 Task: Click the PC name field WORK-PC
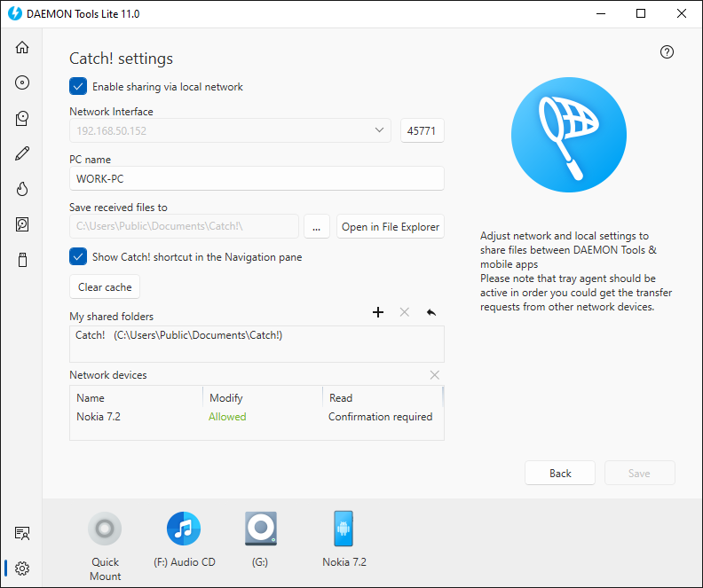(257, 178)
